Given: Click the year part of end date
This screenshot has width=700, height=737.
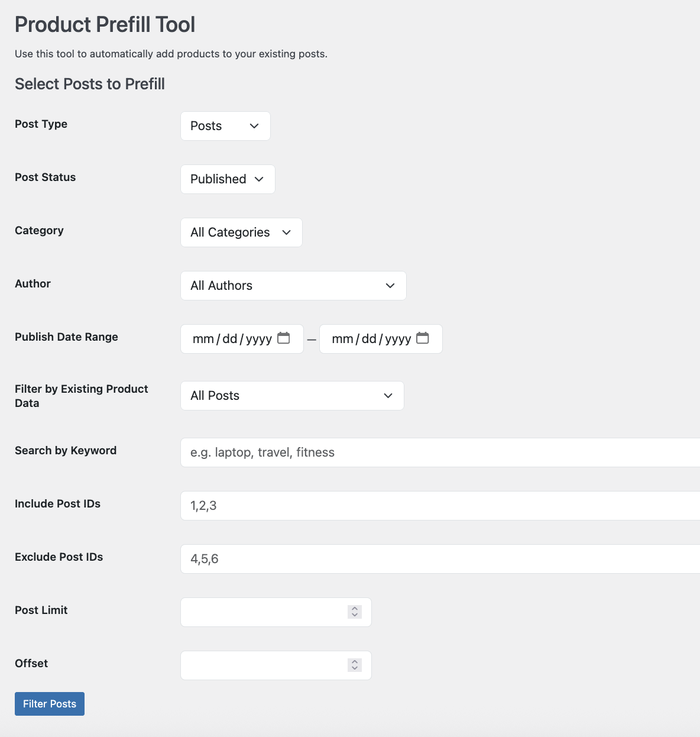Looking at the screenshot, I should 398,339.
